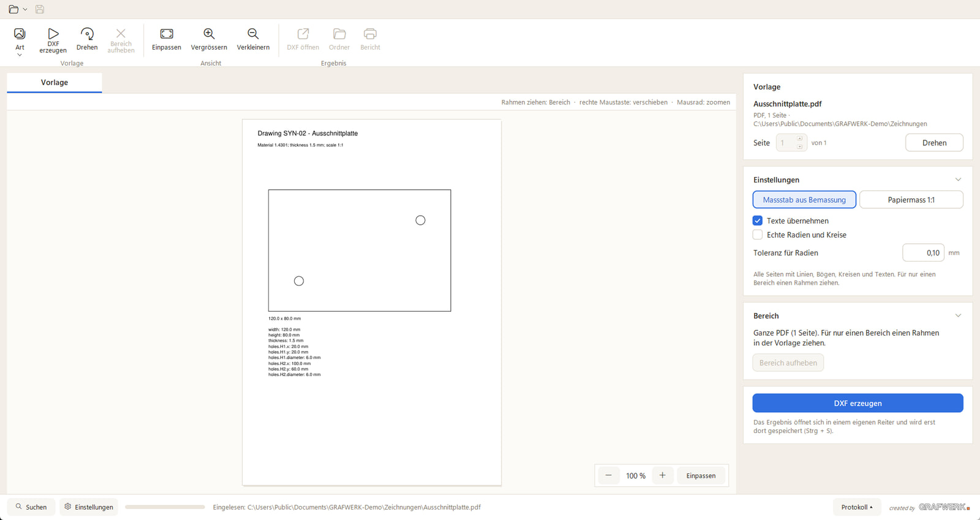980x520 pixels.
Task: Enable Echte Radien und Kreise
Action: [x=758, y=235]
